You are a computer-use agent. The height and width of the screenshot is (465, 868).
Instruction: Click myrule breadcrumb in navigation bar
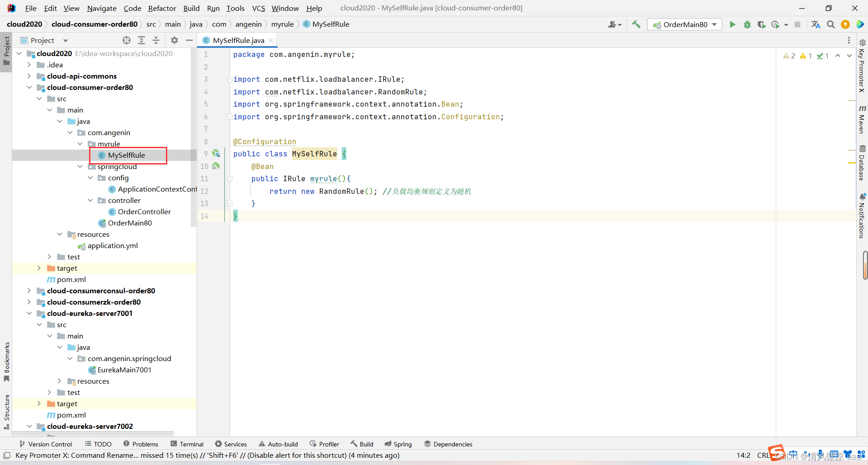(283, 24)
